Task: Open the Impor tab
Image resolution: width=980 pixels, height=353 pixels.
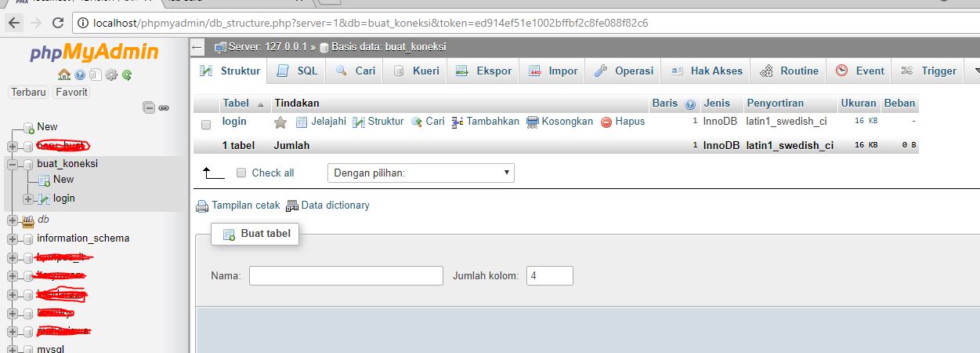Action: click(553, 71)
